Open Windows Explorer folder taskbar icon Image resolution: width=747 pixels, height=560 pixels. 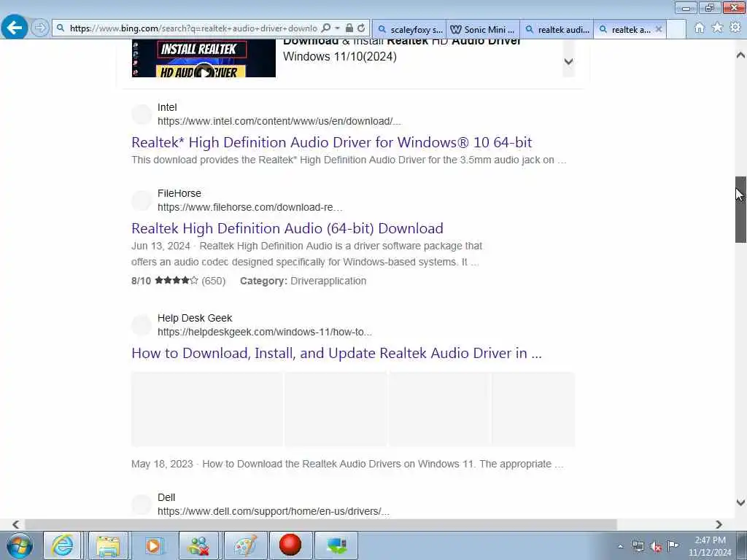click(x=108, y=545)
